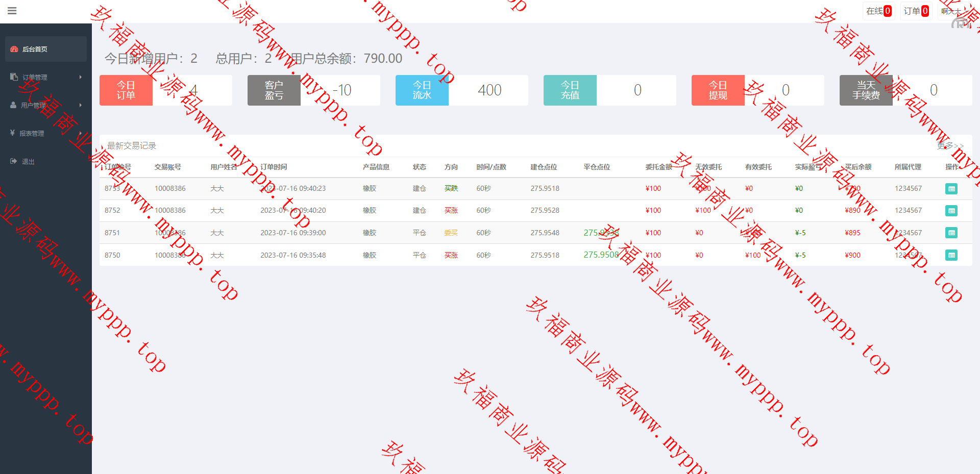The width and height of the screenshot is (980, 474).
Task: Open details icon for order 8750
Action: coord(951,255)
